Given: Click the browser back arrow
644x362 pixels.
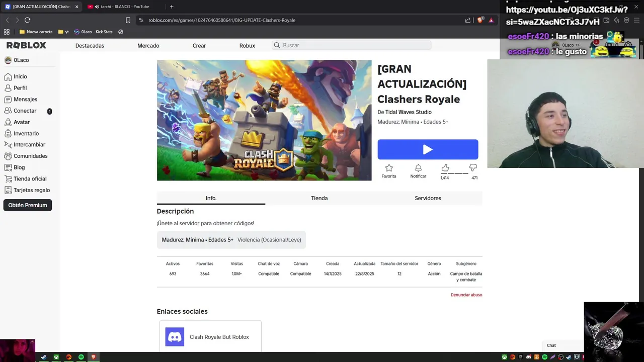Looking at the screenshot, I should (x=7, y=20).
